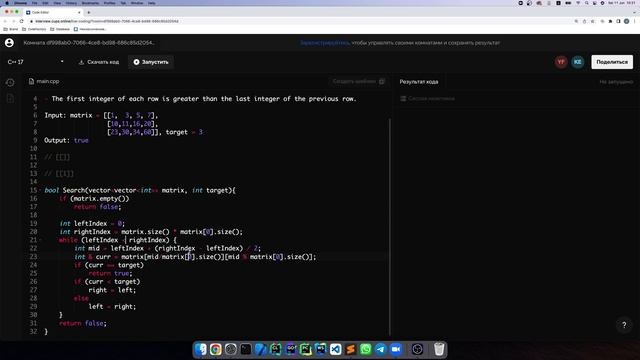Open the browser three-dot menu
640x360 pixels.
click(635, 21)
